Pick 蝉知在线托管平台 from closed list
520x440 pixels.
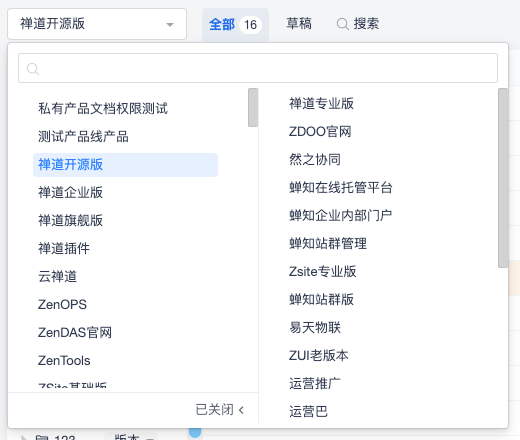pos(341,188)
